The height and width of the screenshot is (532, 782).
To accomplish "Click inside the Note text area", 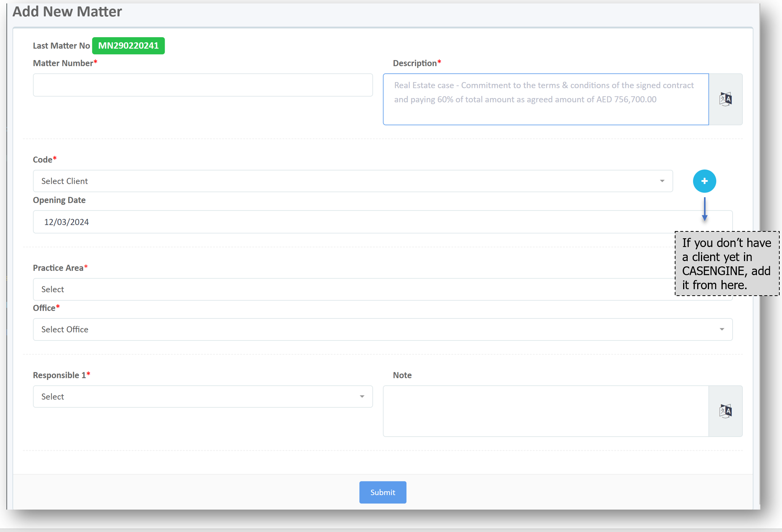I will coord(545,411).
